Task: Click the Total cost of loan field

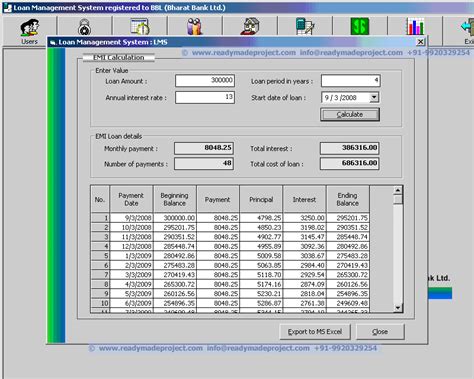Action: (x=350, y=163)
